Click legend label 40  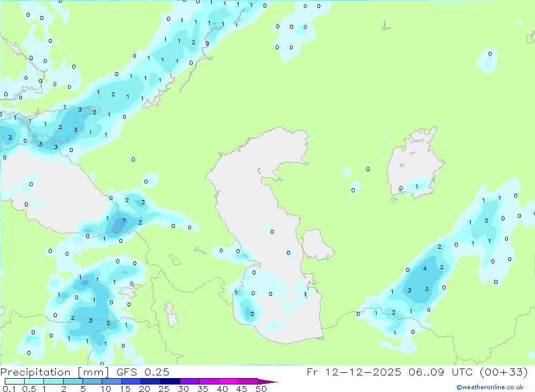(223, 389)
